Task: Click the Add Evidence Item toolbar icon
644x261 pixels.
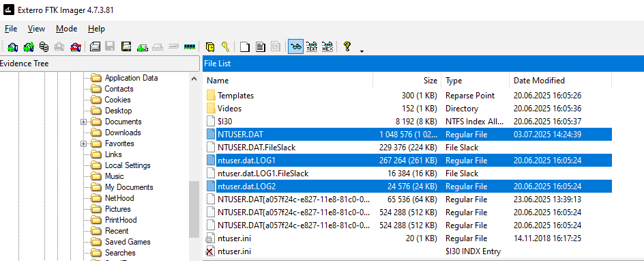Action: coord(13,47)
